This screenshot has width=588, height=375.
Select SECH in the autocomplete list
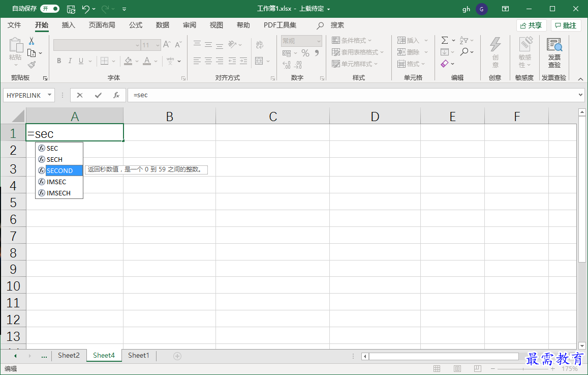pos(59,160)
